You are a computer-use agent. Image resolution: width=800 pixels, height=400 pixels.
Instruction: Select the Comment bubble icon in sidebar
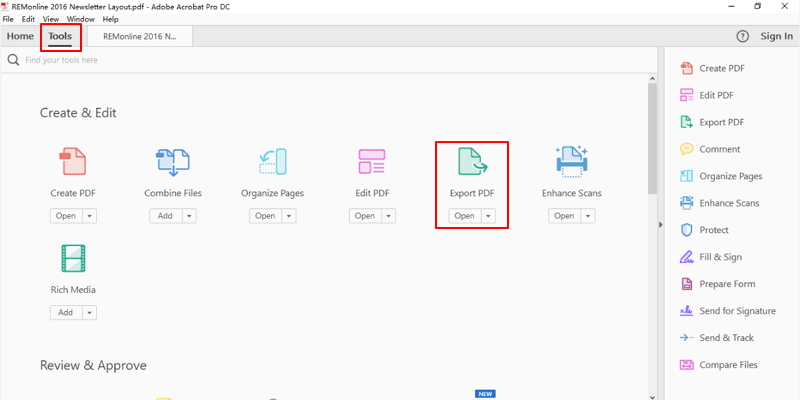687,149
